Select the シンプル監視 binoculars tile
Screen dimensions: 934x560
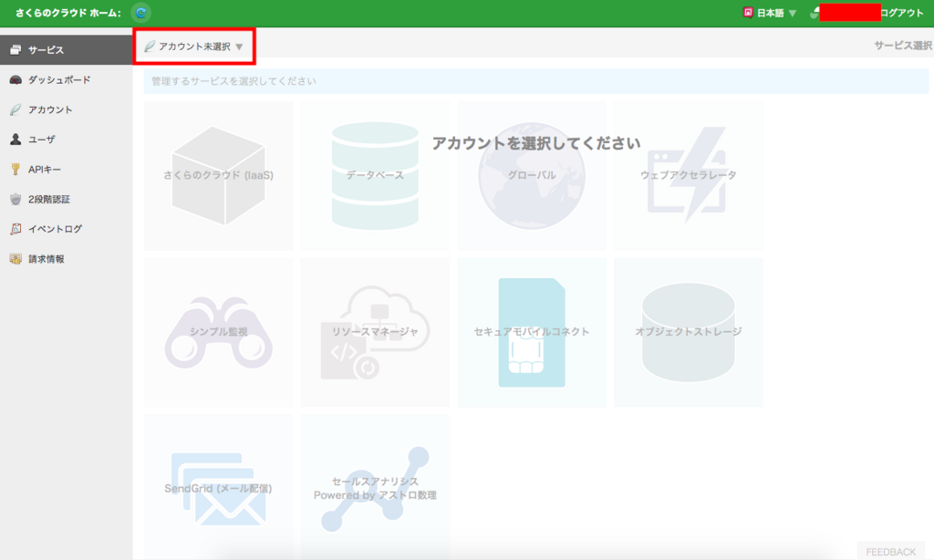tap(219, 332)
